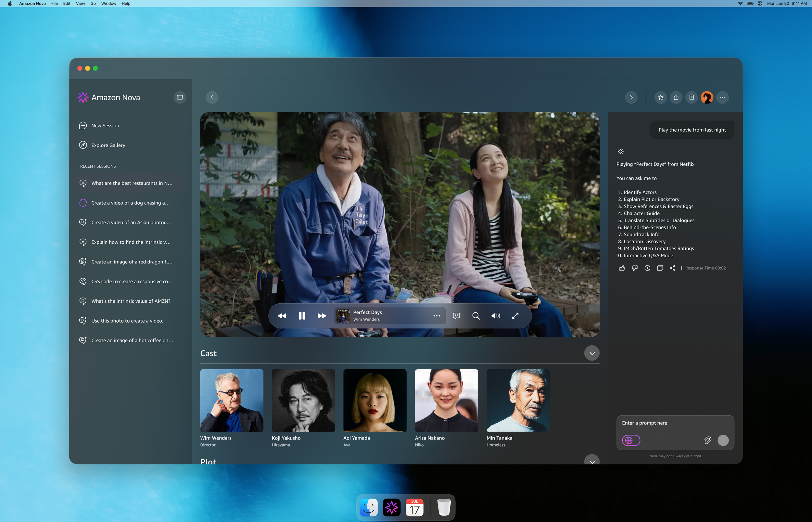Screen dimensions: 812x522
Task: Open top toolbar more options menu
Action: pos(723,97)
